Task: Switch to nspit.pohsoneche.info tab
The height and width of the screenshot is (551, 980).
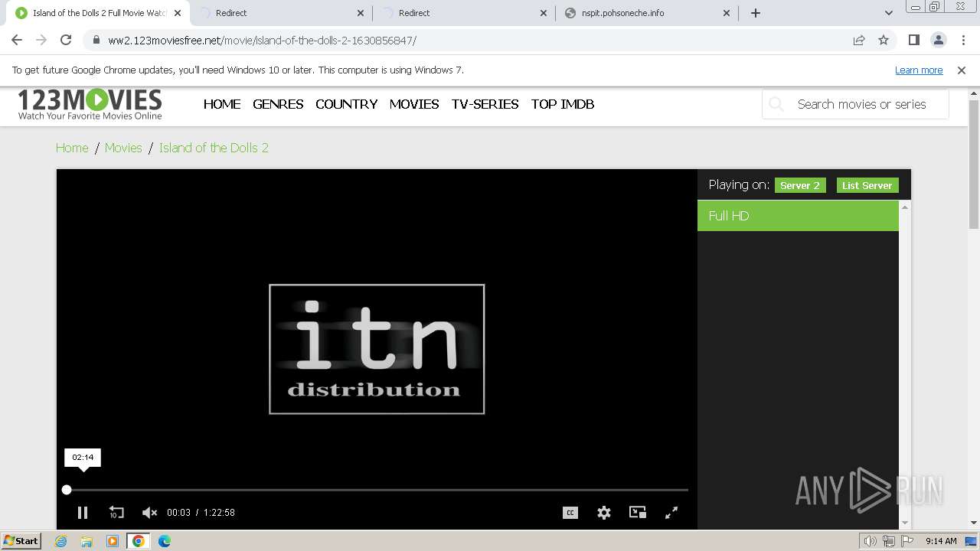Action: point(648,13)
